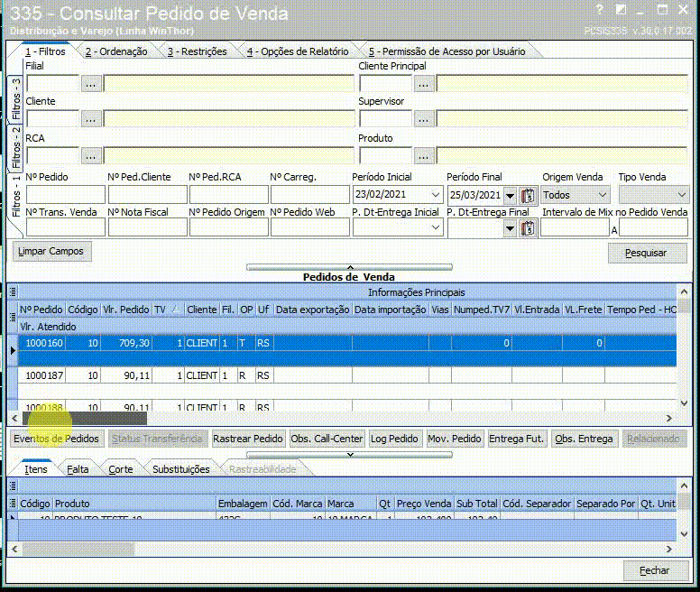Open 4 - Opções de Relatório tab
Screen dimensions: 700x592
pyautogui.click(x=298, y=51)
